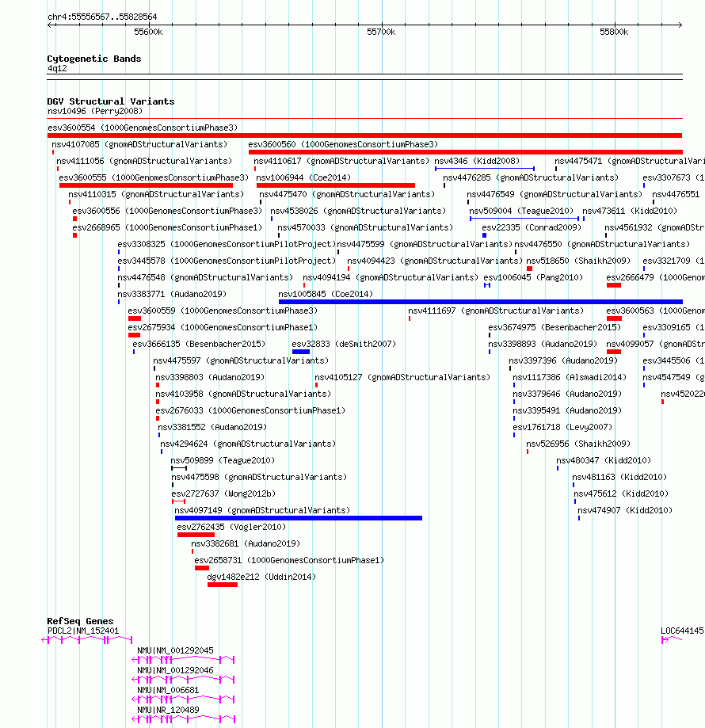Click the esv2666479 red variant bar
705x728 pixels.
coord(614,285)
